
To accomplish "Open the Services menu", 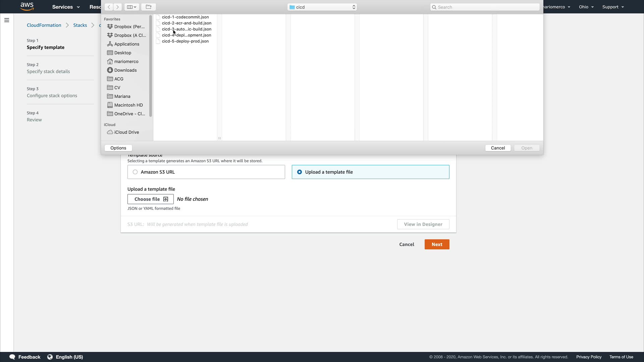I will click(66, 7).
